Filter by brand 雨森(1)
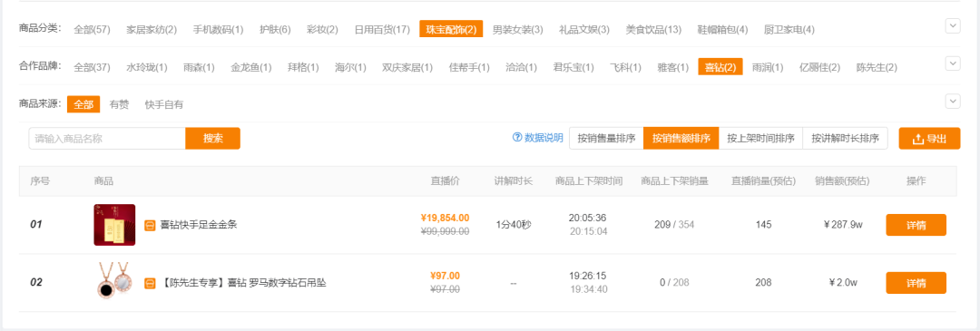The image size is (980, 331). tap(199, 67)
